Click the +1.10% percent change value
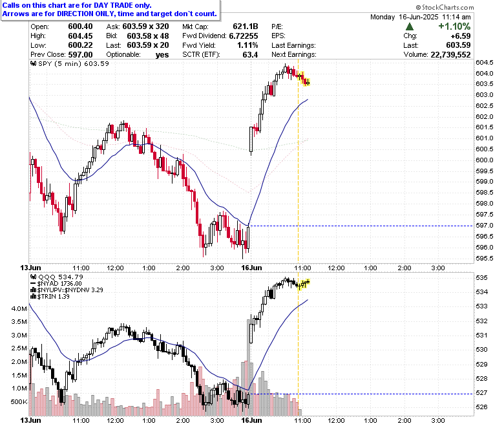 click(x=454, y=27)
